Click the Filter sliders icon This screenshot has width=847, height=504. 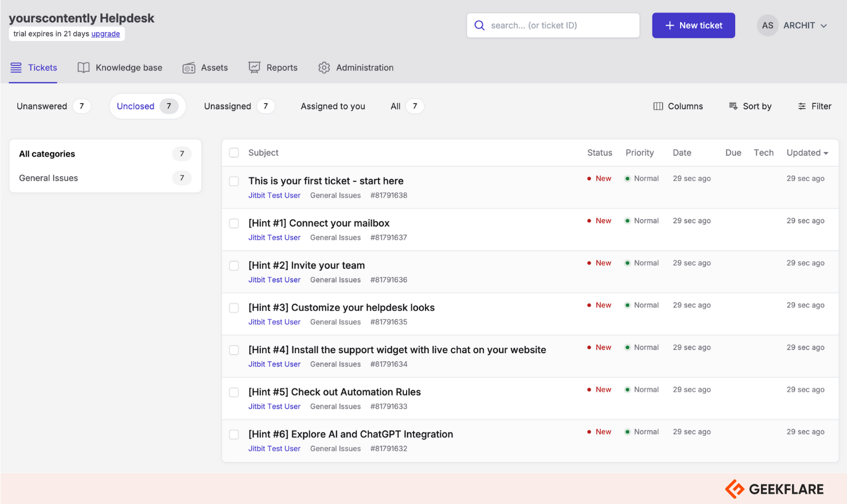(802, 106)
